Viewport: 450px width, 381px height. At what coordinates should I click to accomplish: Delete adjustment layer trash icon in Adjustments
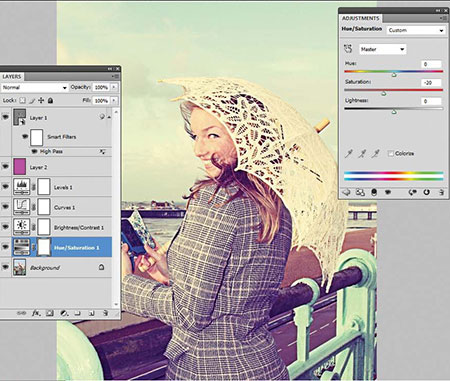click(441, 192)
